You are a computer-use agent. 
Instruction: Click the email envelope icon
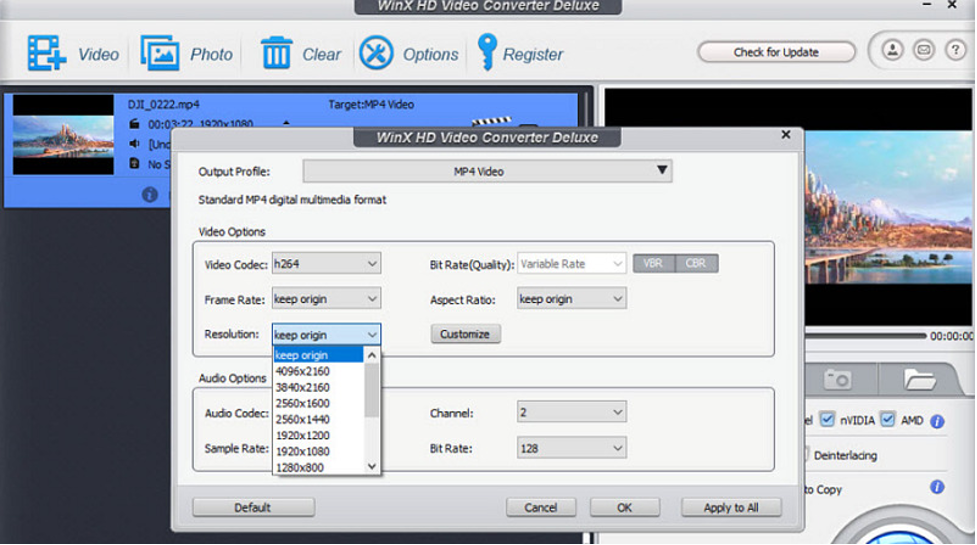(924, 50)
